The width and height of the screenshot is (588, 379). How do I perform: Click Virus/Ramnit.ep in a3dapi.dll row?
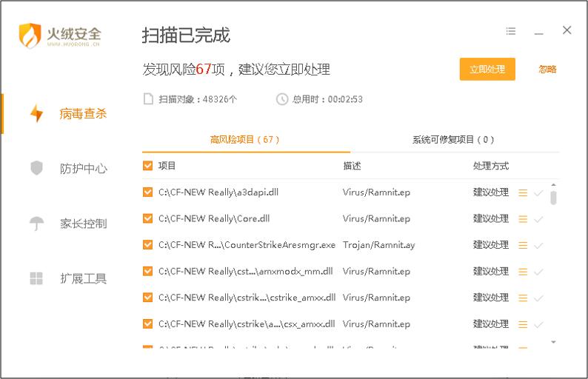(x=376, y=192)
